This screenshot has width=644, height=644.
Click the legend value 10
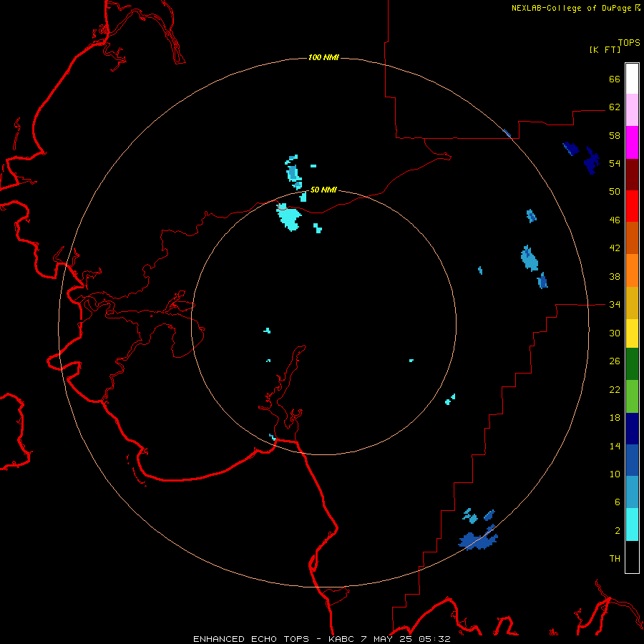(x=615, y=474)
